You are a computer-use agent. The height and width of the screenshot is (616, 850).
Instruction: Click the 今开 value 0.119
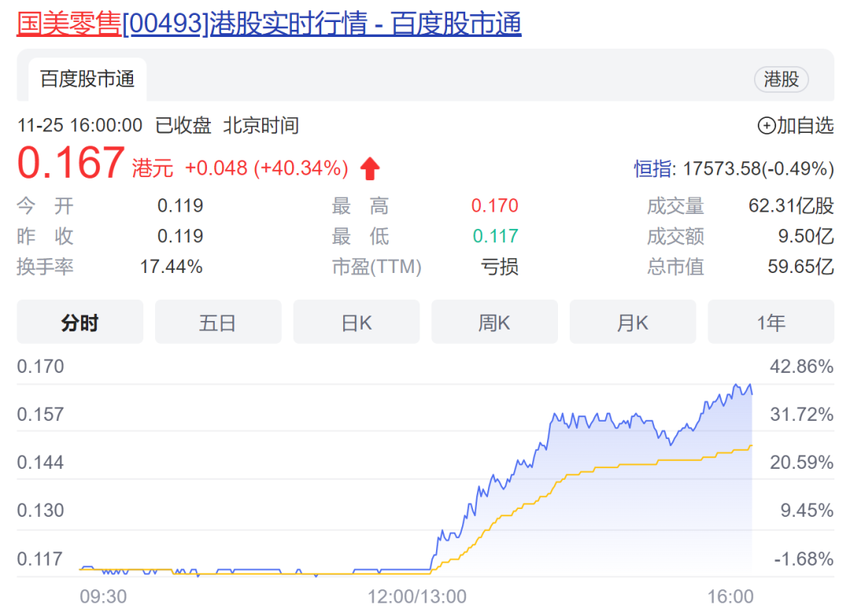pyautogui.click(x=180, y=206)
